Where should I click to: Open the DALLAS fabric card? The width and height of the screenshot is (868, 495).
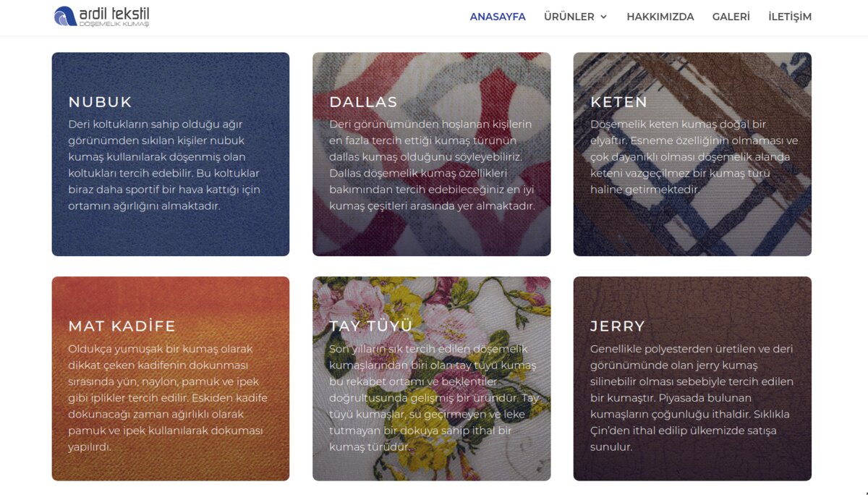tap(431, 154)
